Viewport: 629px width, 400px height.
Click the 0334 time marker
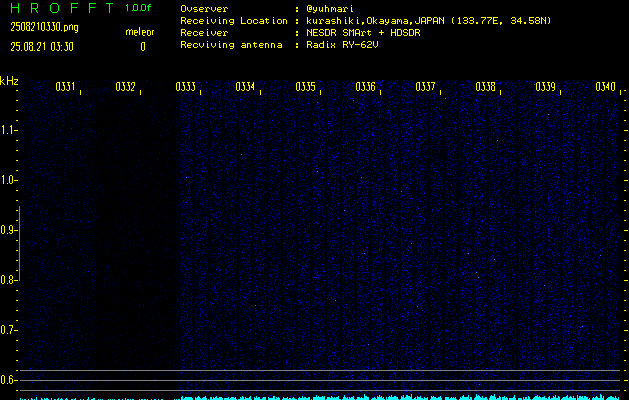coord(245,87)
